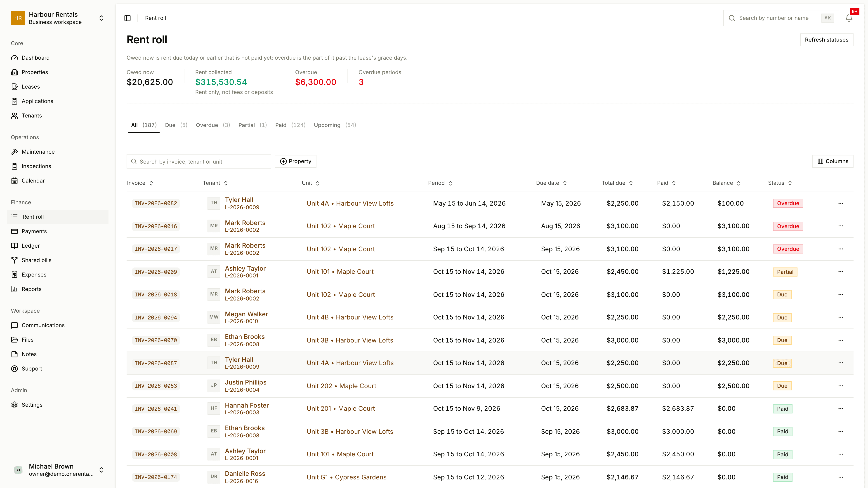Image resolution: width=868 pixels, height=488 pixels.
Task: Open the Files page
Action: pos(58,340)
